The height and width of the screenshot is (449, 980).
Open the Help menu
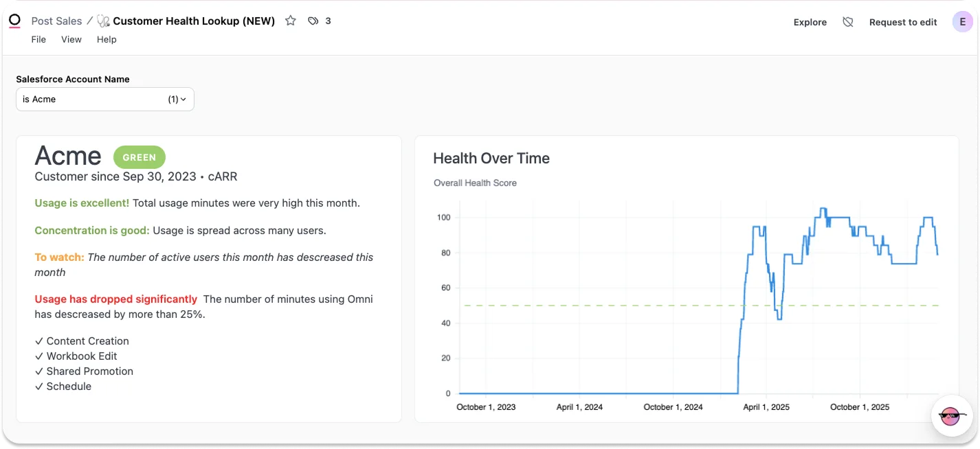point(107,39)
